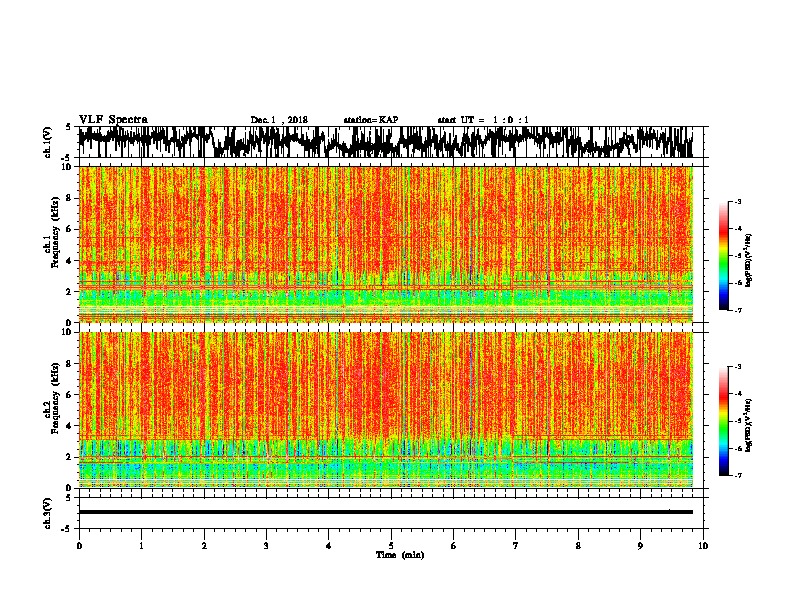Click the "5" minute tick on the time axis
The height and width of the screenshot is (612, 792).
391,546
